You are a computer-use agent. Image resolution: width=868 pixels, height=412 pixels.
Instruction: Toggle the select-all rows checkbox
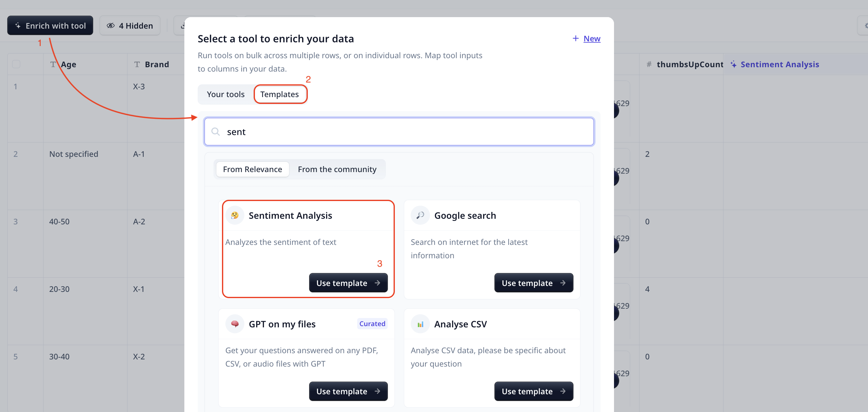point(16,64)
